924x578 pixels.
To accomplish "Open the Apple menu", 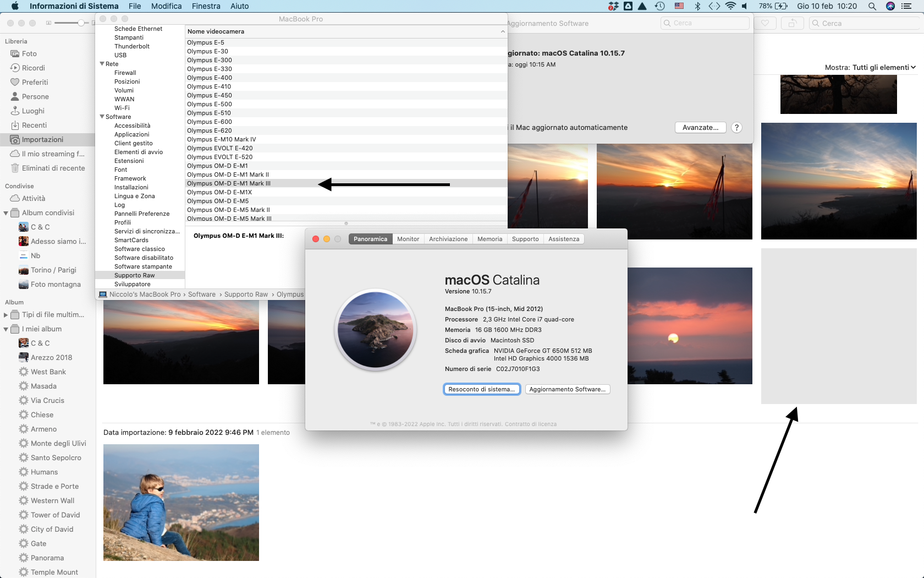I will [15, 6].
